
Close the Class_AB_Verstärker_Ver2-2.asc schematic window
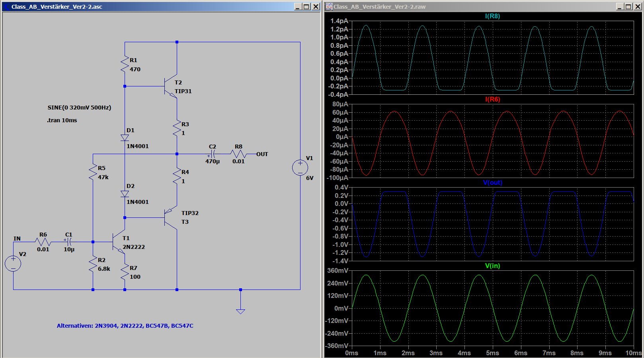[x=316, y=6]
